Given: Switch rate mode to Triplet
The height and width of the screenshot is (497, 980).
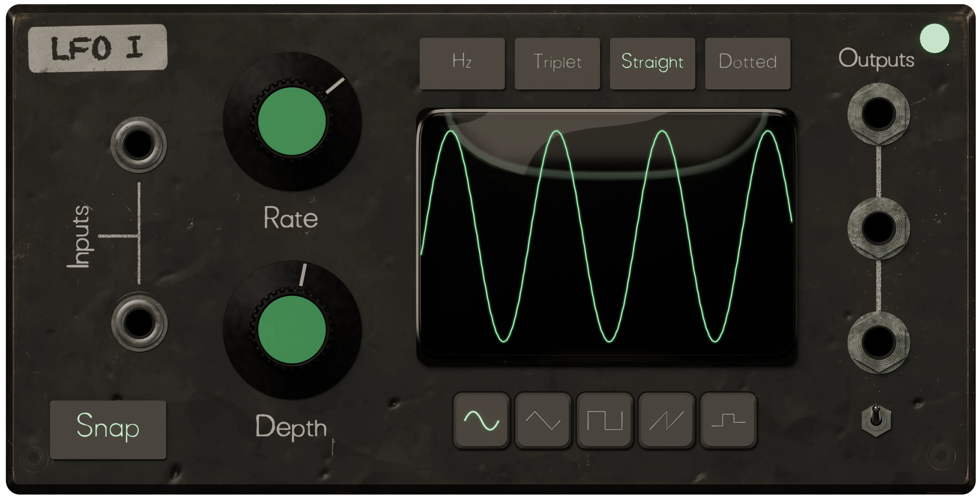Looking at the screenshot, I should tap(557, 63).
